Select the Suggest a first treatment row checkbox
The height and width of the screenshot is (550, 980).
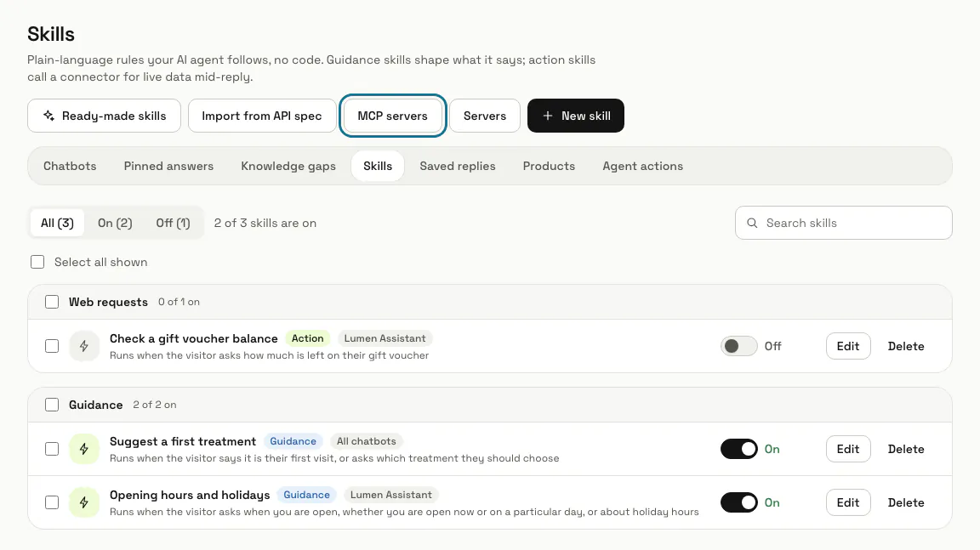pos(52,449)
